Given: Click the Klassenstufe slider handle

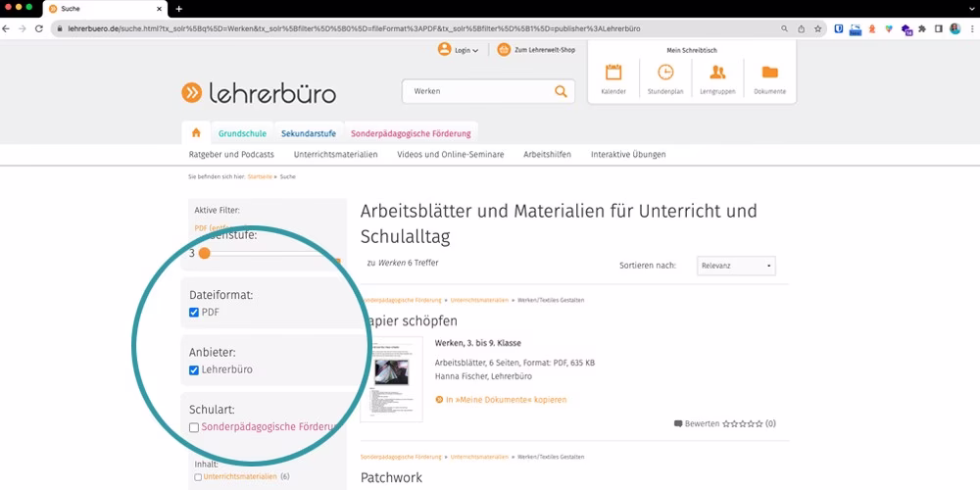Looking at the screenshot, I should (205, 253).
